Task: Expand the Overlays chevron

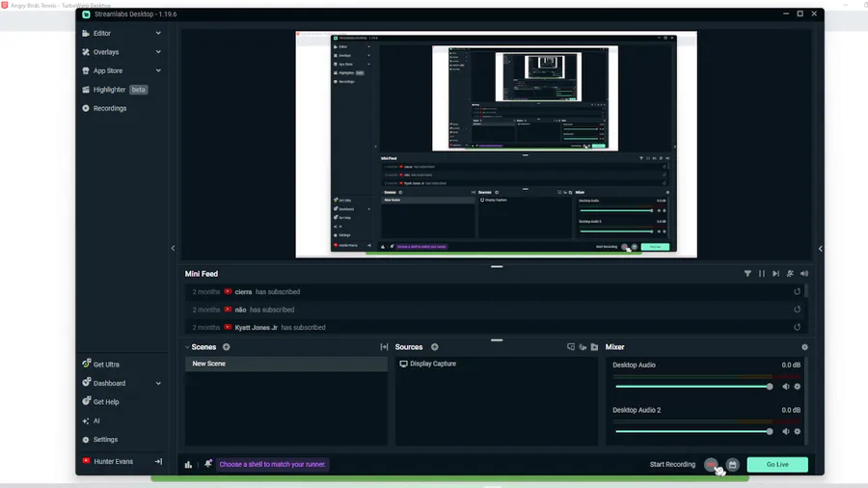Action: [158, 52]
